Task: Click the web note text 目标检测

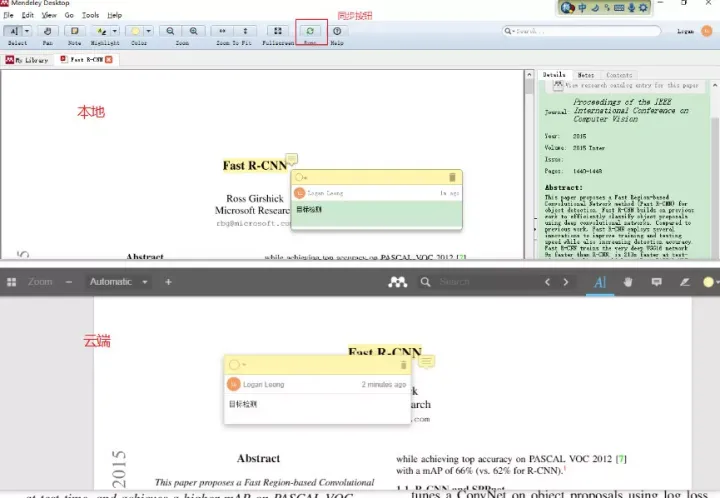Action: click(x=243, y=404)
